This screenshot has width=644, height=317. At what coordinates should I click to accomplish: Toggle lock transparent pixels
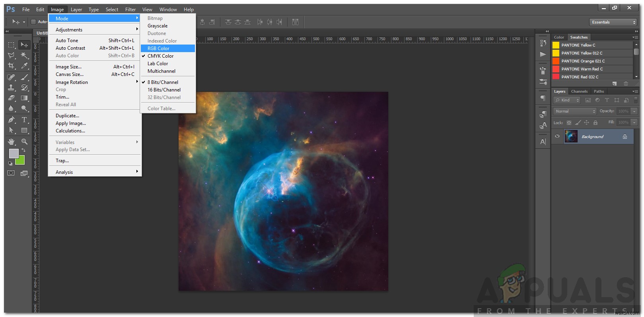[569, 123]
